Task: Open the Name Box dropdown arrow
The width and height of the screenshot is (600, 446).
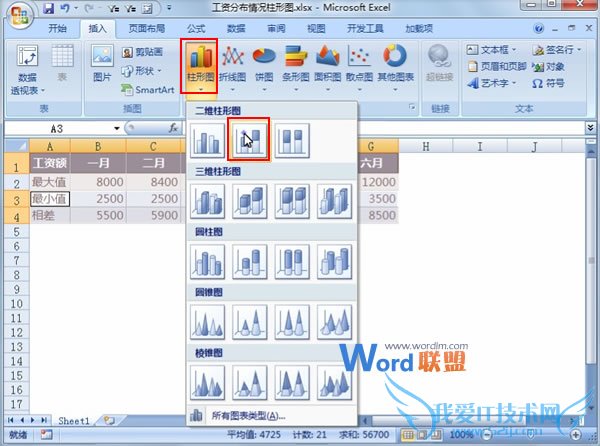Action: (116, 129)
